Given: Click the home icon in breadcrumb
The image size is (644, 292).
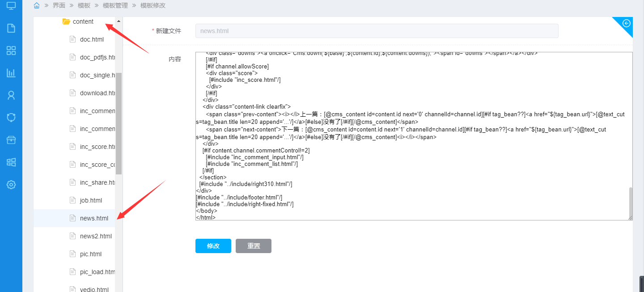Looking at the screenshot, I should [37, 5].
